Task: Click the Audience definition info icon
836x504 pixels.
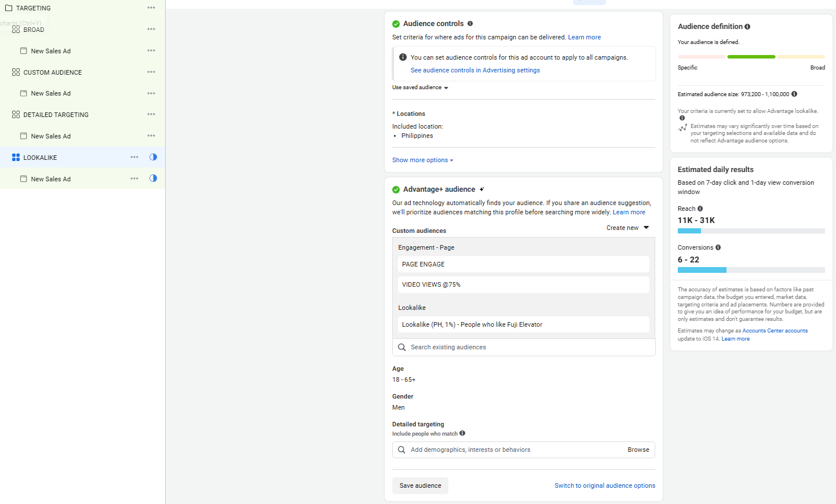Action: [747, 27]
